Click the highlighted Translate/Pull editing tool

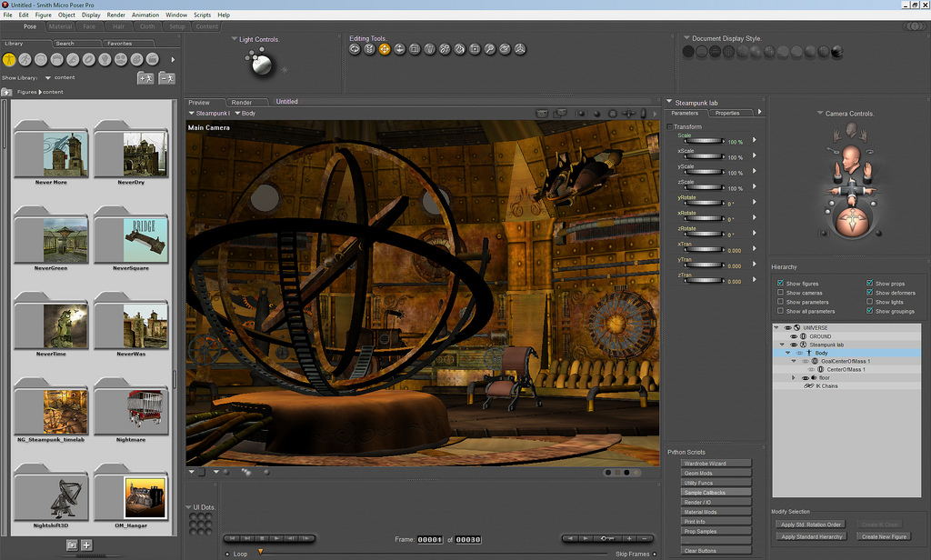pyautogui.click(x=385, y=49)
